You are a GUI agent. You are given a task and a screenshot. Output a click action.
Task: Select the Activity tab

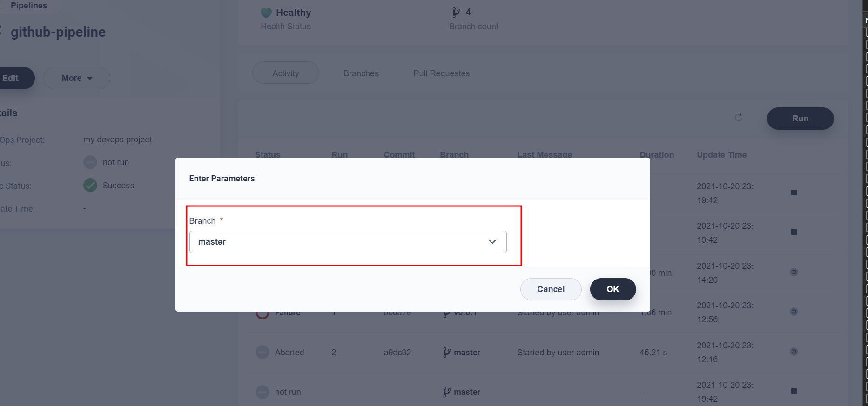(285, 73)
